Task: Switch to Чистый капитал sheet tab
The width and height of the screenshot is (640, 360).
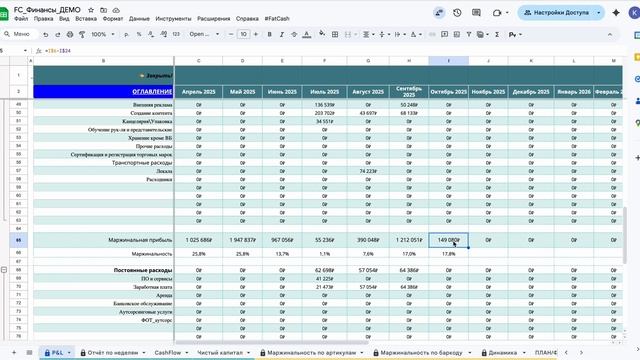Action: pos(220,353)
